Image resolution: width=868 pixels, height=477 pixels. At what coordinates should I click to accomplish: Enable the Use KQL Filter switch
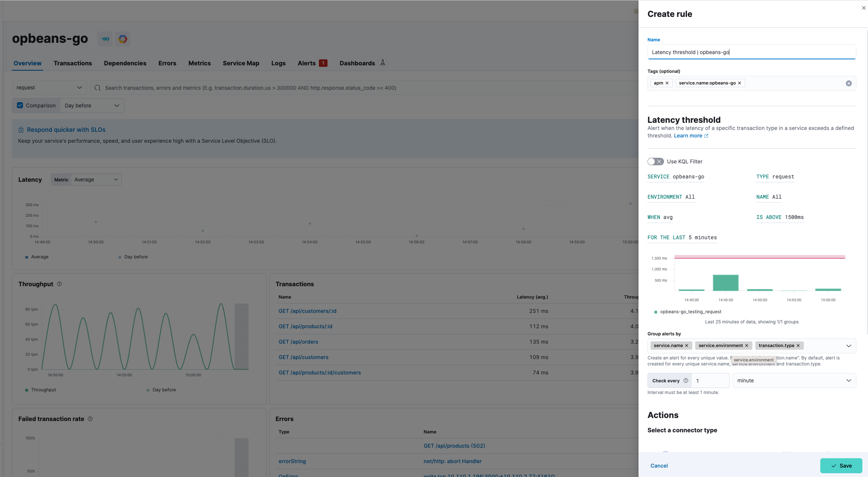coord(655,162)
